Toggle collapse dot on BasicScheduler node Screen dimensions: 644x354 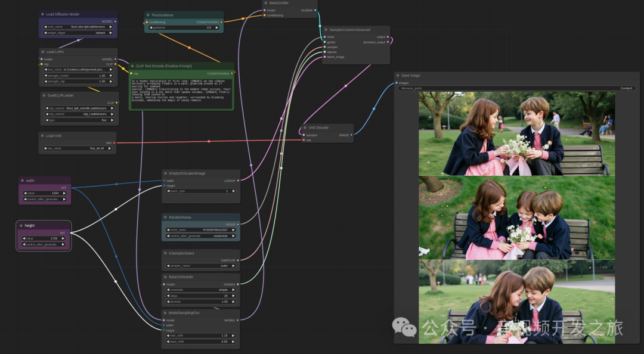click(x=166, y=277)
